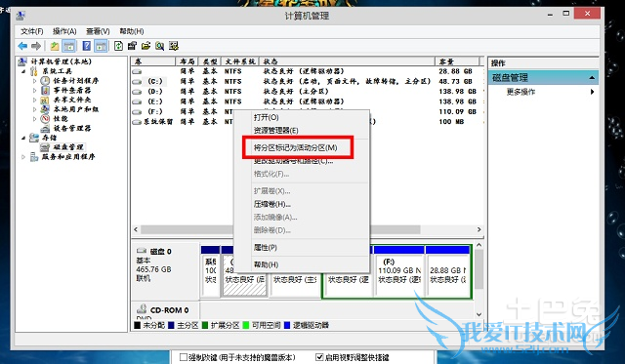Select the 28.88 GB partition block
Screen dimensions: 625x364
[448, 271]
